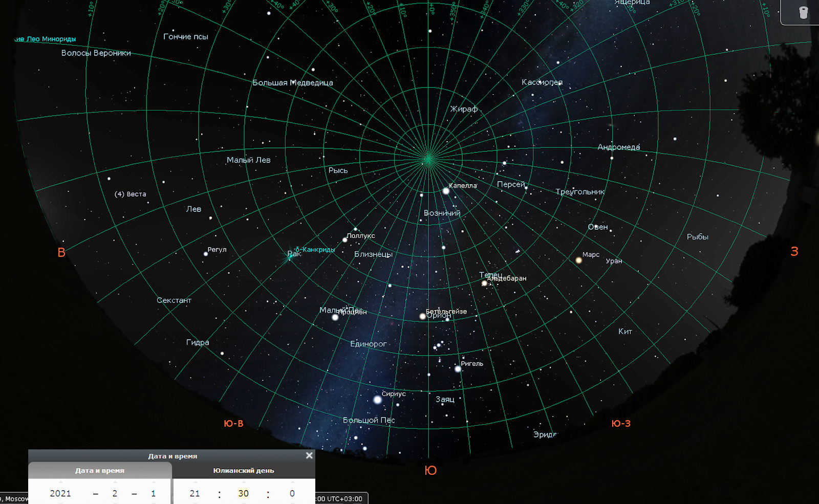Increase the minutes with its up arrow
The height and width of the screenshot is (504, 819).
point(243,482)
